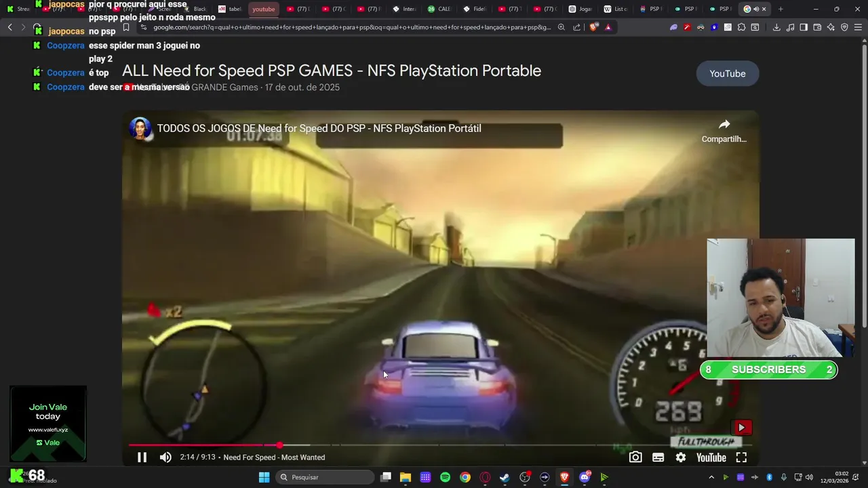Switch to the Wikipedia List tab
868x488 pixels.
pos(616,9)
